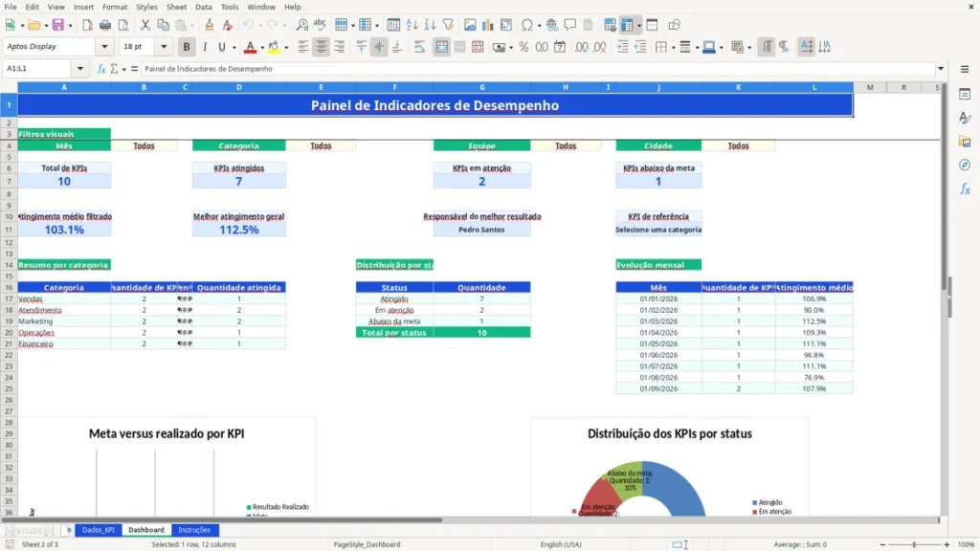The height and width of the screenshot is (551, 980).
Task: Insert a hyperlink
Action: 552,25
